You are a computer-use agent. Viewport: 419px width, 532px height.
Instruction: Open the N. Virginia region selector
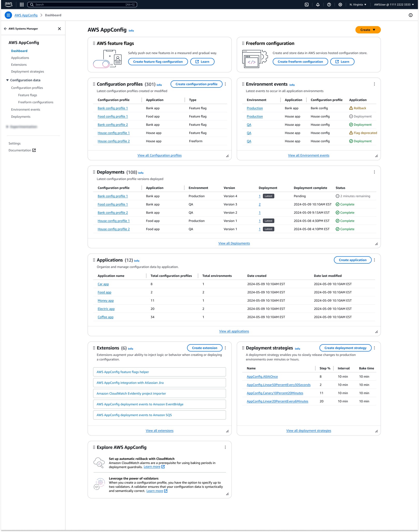(358, 4)
